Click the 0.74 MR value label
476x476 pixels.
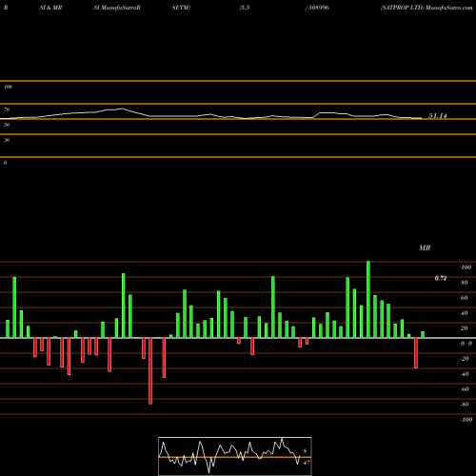coord(441,278)
